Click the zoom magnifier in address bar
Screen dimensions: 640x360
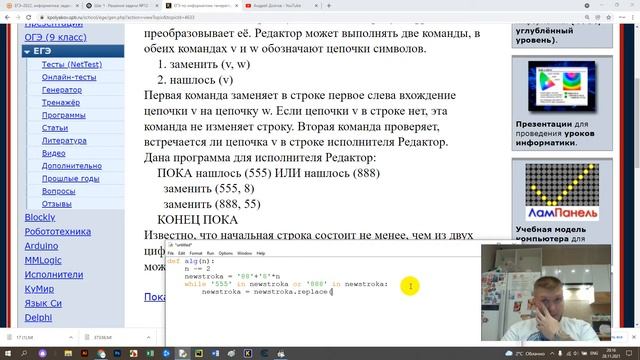[x=587, y=18]
